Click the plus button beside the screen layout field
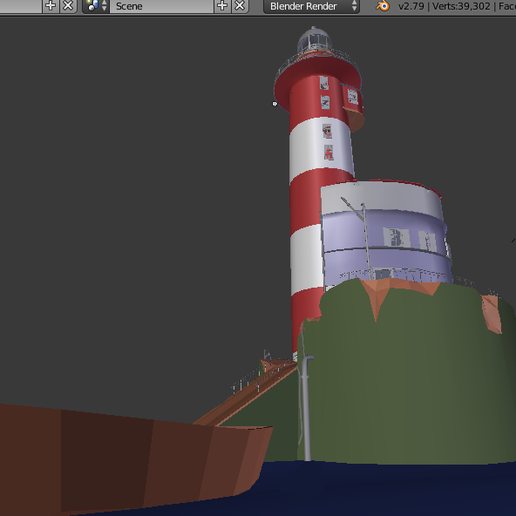The height and width of the screenshot is (516, 516). [51, 6]
